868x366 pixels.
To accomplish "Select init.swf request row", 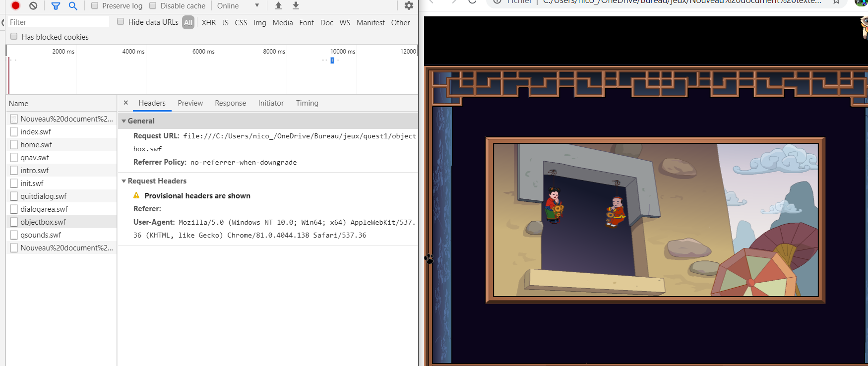I will pos(62,183).
